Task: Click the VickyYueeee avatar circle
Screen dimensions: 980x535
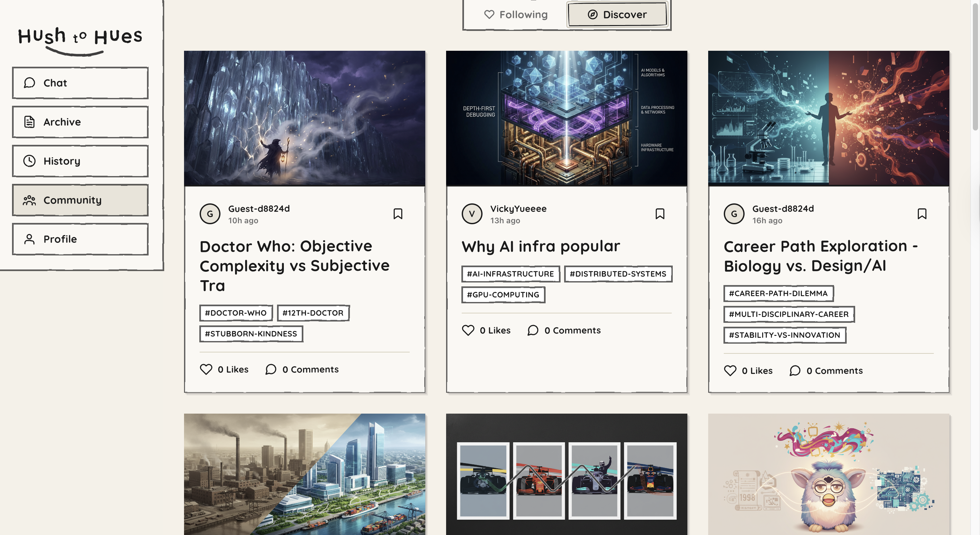Action: click(472, 213)
